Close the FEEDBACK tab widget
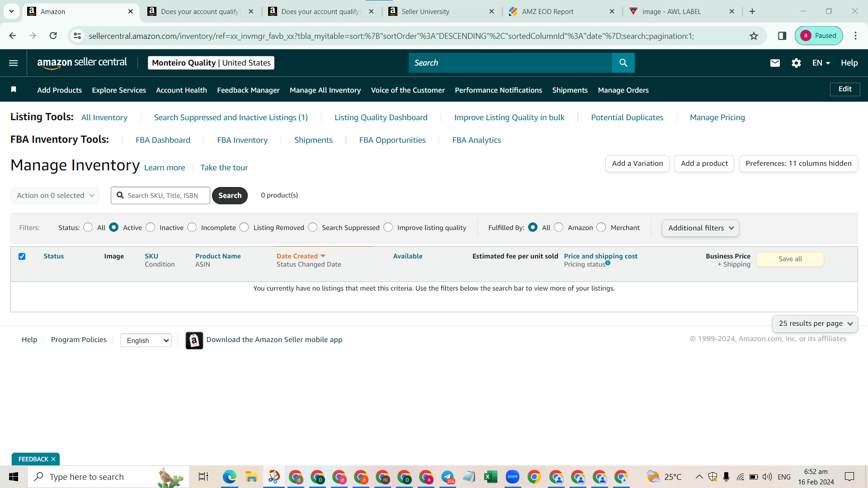The image size is (868, 488). coord(53,459)
